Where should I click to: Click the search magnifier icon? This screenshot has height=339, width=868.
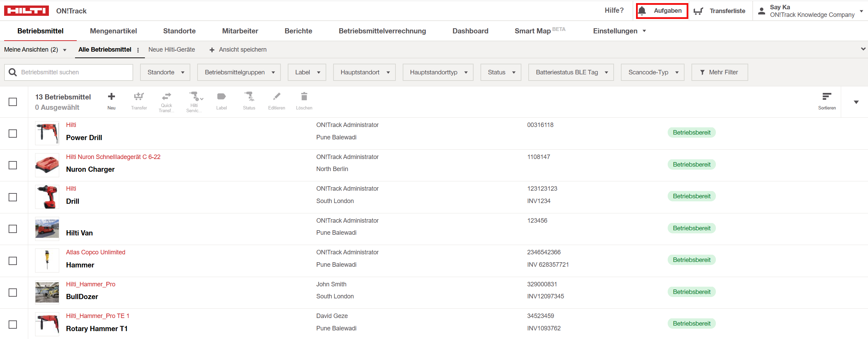coord(13,72)
